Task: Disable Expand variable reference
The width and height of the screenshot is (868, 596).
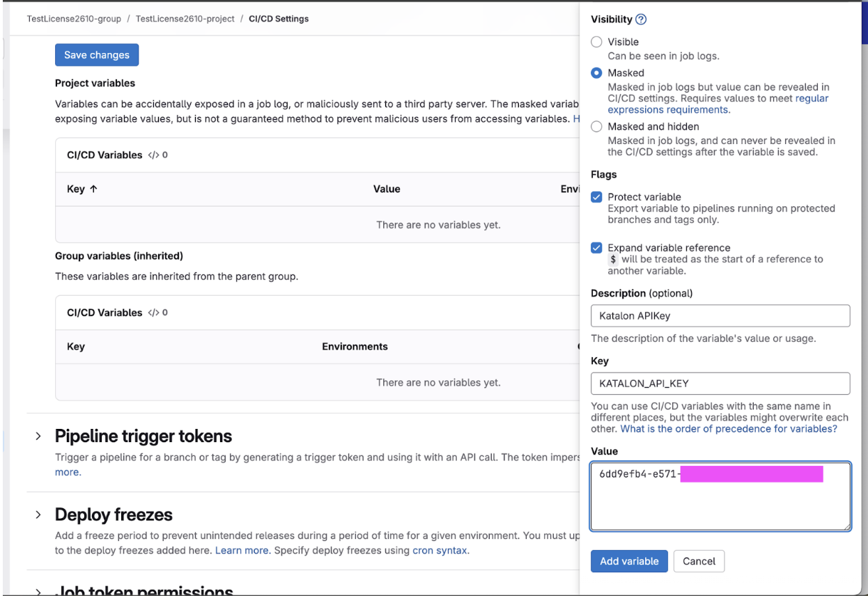Action: tap(596, 247)
